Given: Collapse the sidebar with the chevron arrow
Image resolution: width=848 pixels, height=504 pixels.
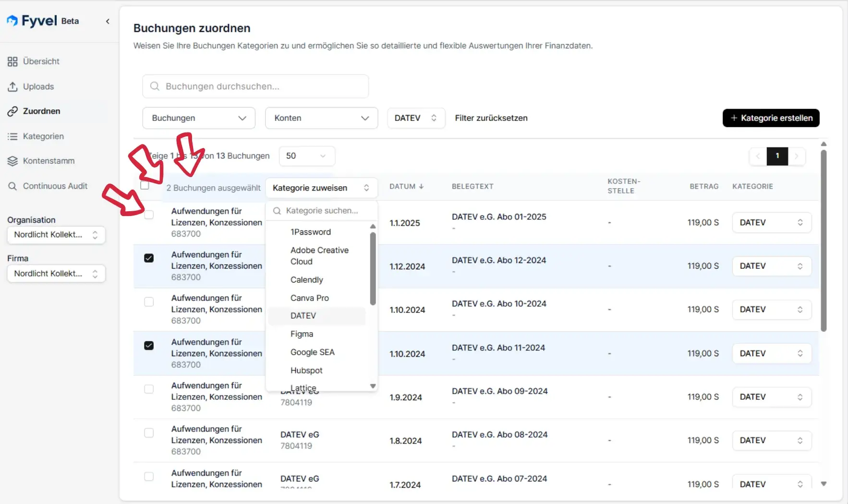Looking at the screenshot, I should (108, 21).
